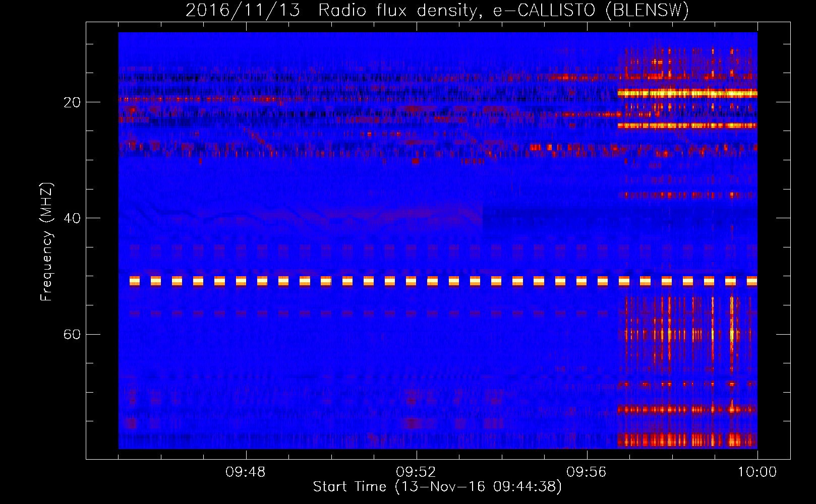Click the 09:48 time tick label

(x=246, y=472)
